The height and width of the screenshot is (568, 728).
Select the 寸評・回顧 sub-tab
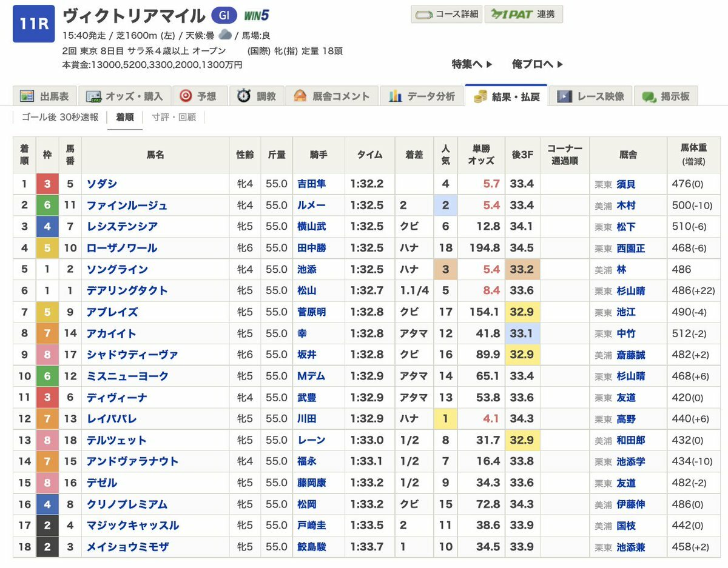pyautogui.click(x=174, y=117)
